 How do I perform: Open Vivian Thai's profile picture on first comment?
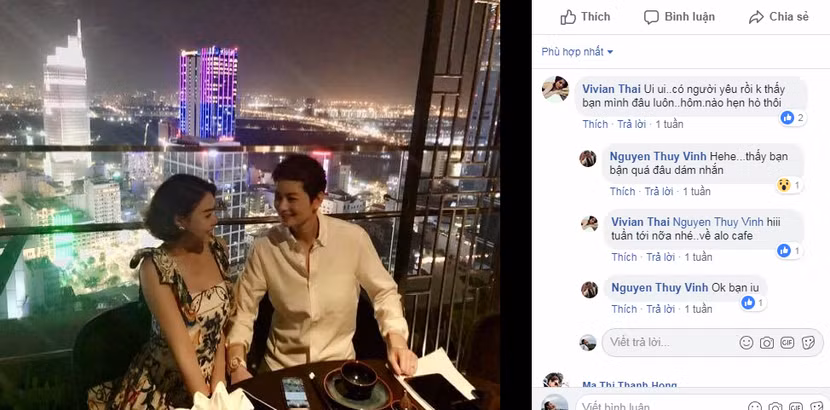click(555, 89)
